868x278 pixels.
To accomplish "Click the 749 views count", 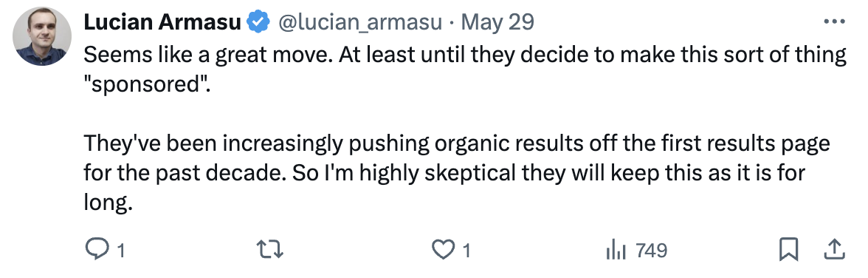I will 651,251.
